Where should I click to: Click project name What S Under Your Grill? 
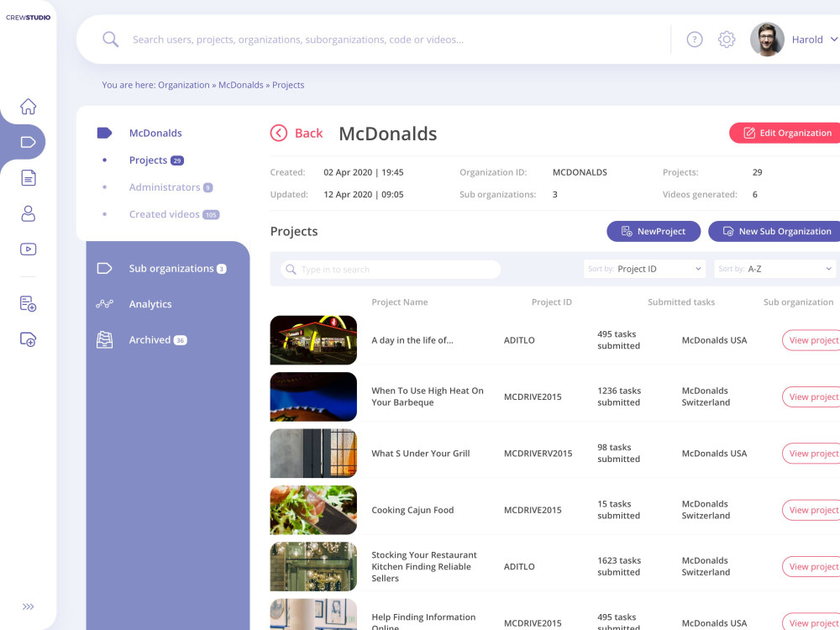click(x=421, y=454)
